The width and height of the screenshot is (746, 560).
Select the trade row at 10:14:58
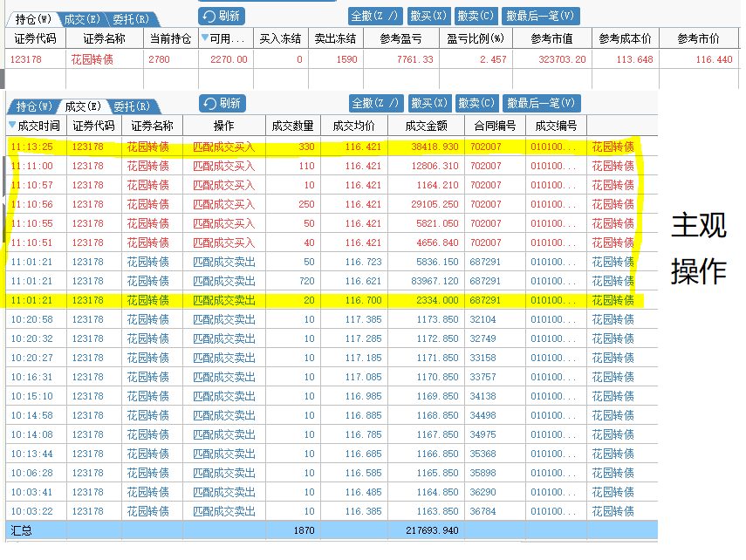click(x=332, y=415)
